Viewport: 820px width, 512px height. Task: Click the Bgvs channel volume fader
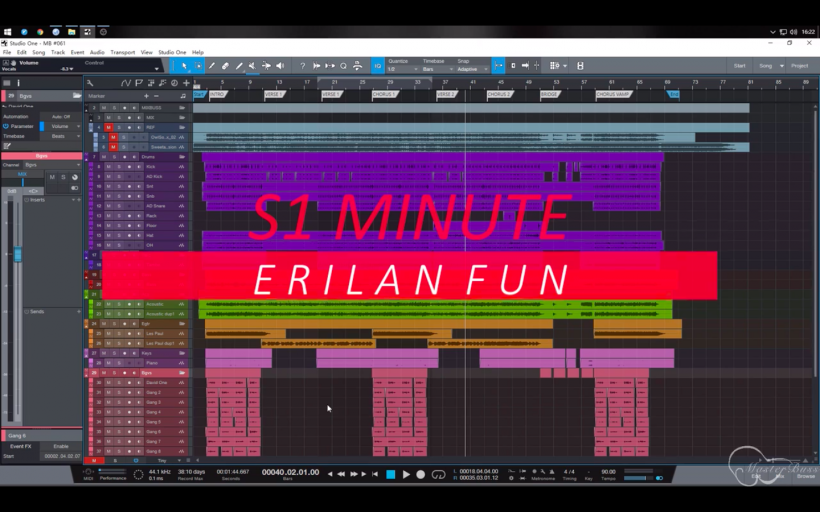[18, 255]
